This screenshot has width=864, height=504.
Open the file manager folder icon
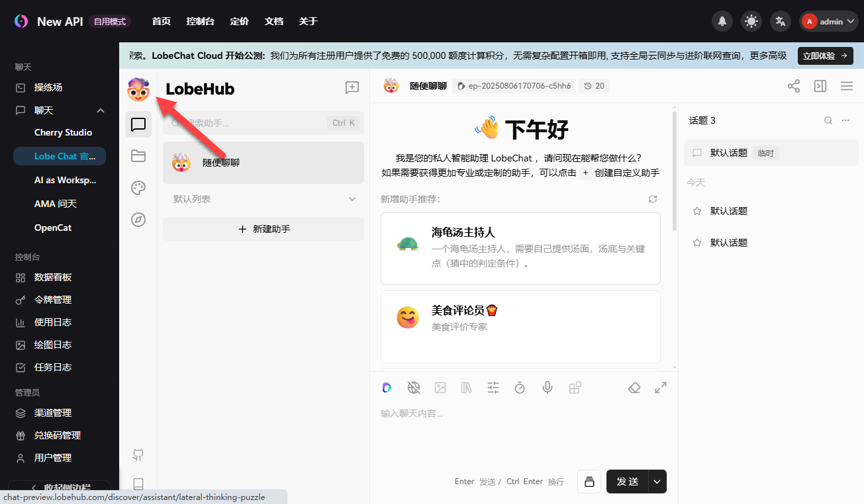[138, 156]
